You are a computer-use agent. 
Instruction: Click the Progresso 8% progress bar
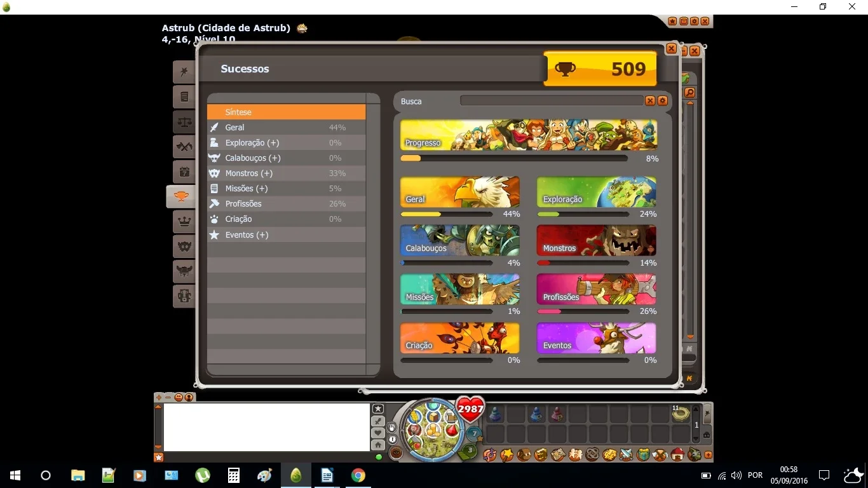coord(514,158)
